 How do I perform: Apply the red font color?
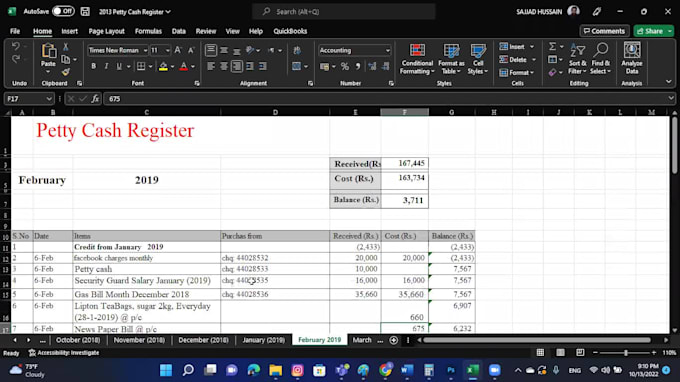coord(183,66)
